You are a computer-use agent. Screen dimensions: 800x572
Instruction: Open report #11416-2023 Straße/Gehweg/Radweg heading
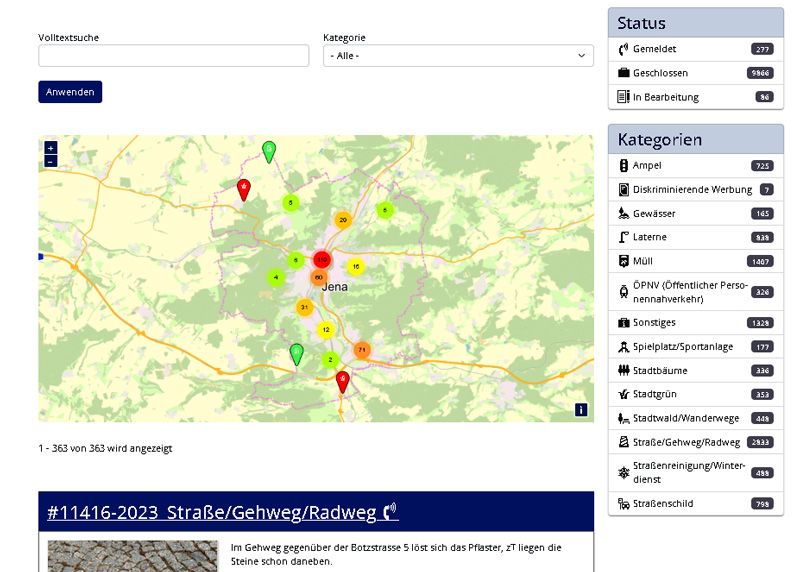pos(222,512)
